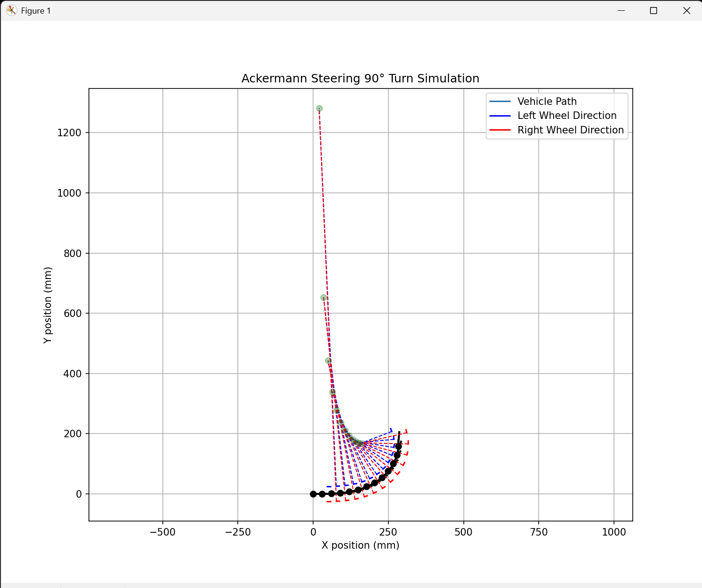The width and height of the screenshot is (702, 588).
Task: Click the "X position (mm)" axis label
Action: click(360, 545)
